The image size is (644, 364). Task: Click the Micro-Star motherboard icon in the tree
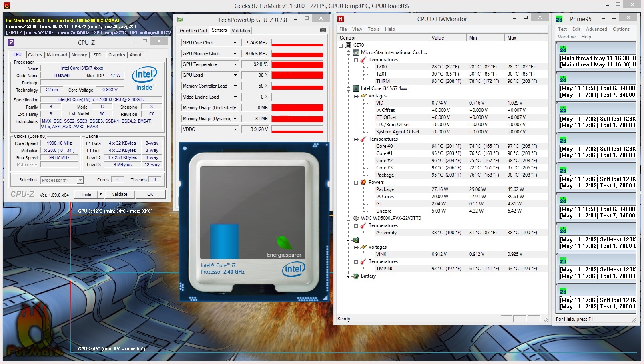(x=356, y=52)
